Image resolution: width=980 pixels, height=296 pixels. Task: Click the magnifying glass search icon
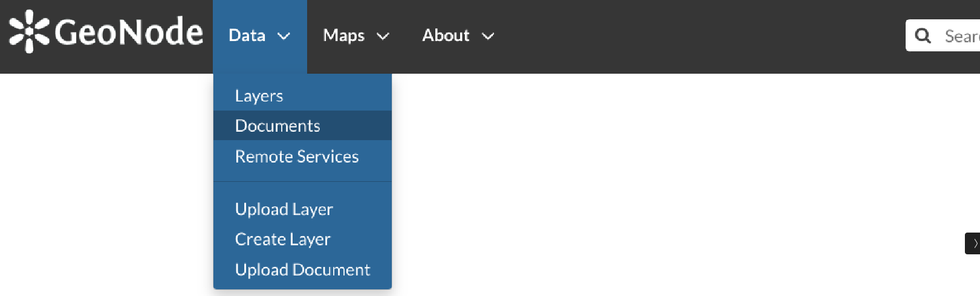click(923, 36)
